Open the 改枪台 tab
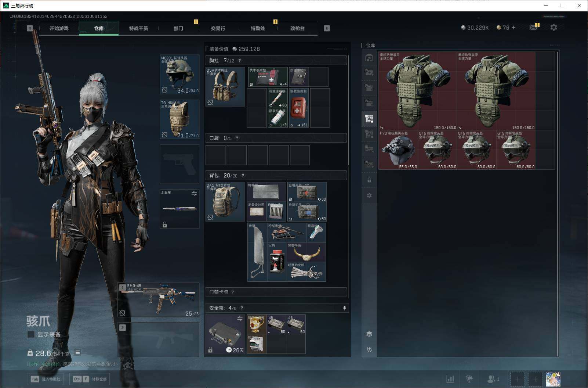Screen dimensions: 588x388 point(297,28)
